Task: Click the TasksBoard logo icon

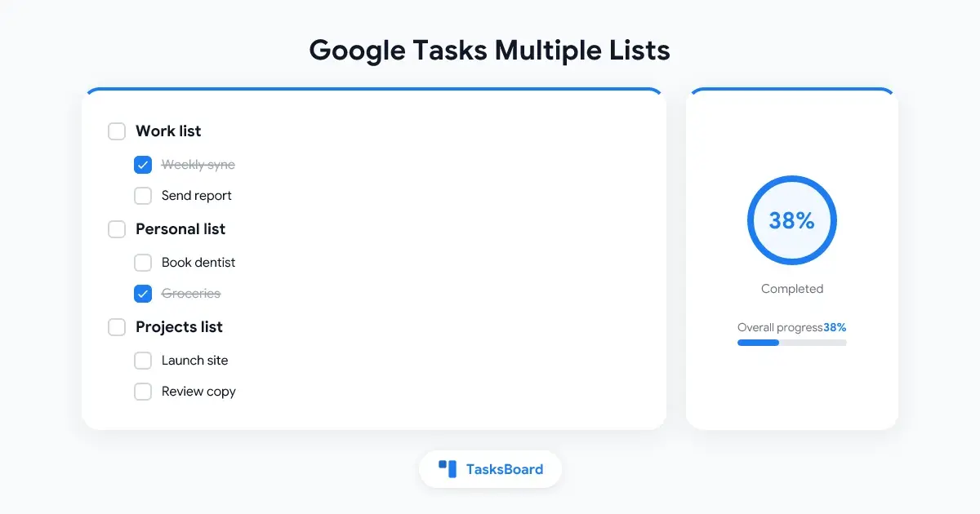Action: click(448, 469)
